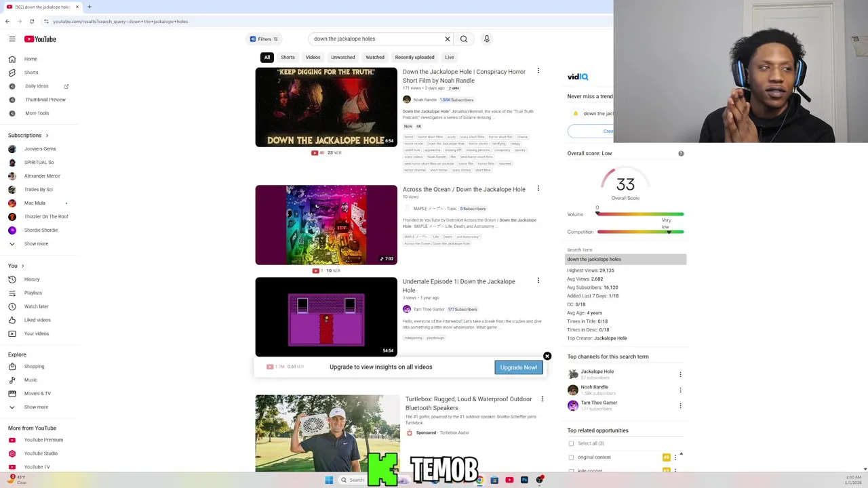Open History in the sidebar

[32, 279]
